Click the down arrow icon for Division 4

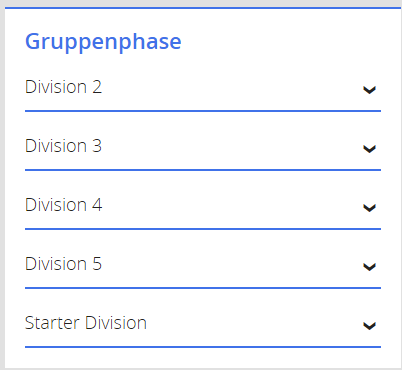[369, 208]
